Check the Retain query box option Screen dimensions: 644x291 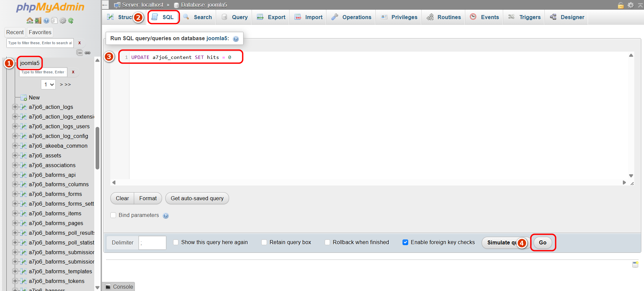pyautogui.click(x=264, y=242)
